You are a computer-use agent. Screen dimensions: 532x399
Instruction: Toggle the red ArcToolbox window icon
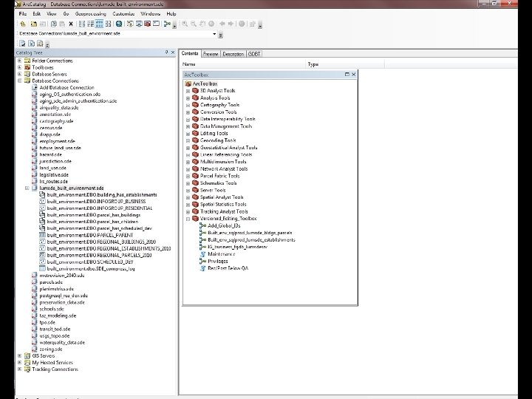click(147, 24)
